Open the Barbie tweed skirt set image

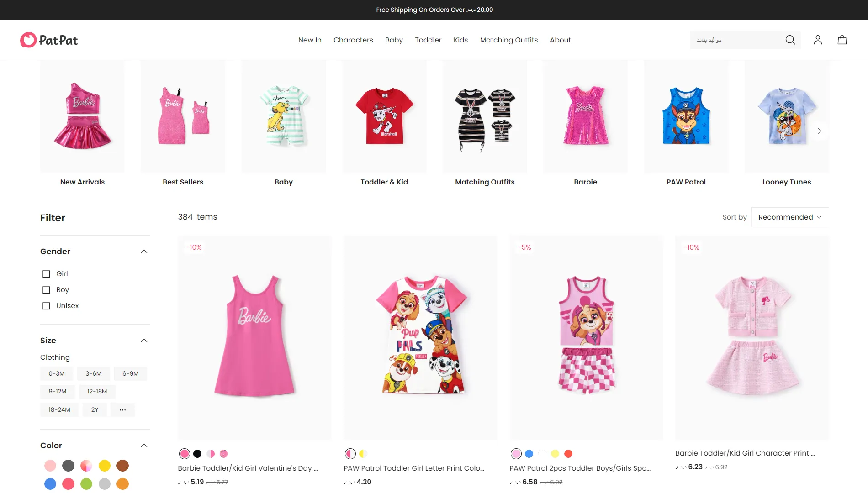click(752, 338)
